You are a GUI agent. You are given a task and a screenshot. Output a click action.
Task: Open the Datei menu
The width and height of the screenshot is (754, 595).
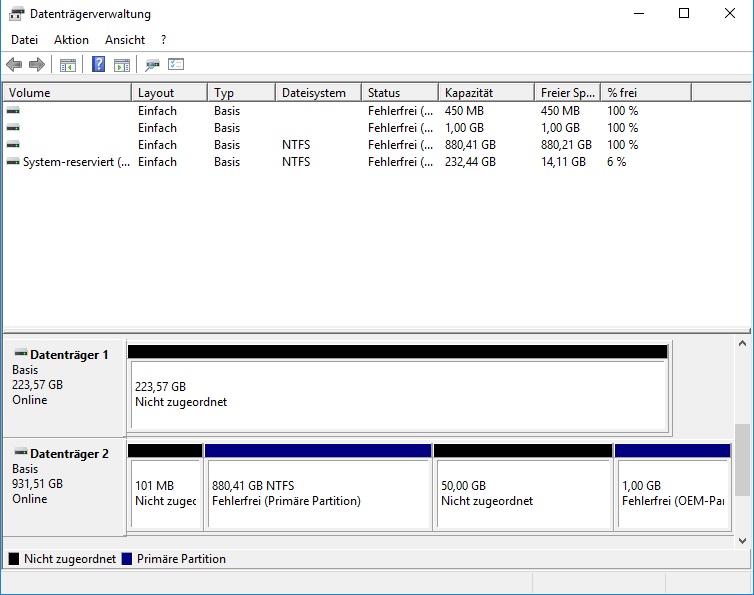[x=25, y=40]
